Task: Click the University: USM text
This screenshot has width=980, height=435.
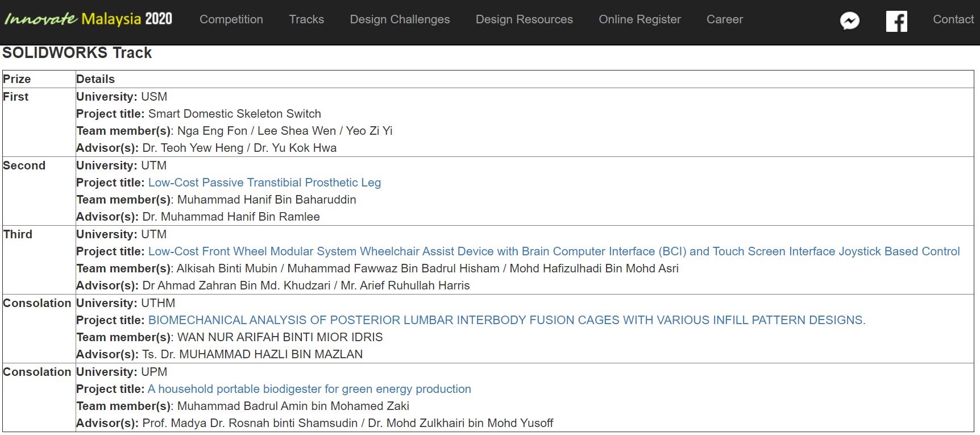Action: click(122, 97)
